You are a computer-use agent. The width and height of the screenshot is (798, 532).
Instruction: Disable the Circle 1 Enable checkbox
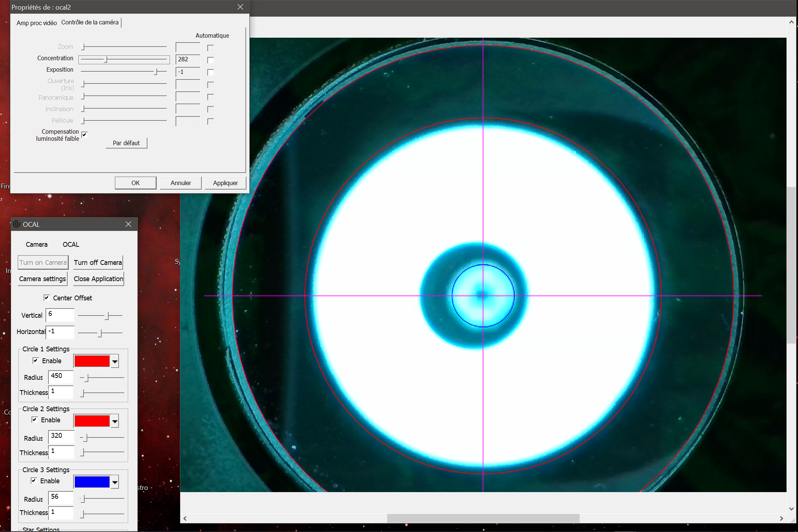click(x=36, y=361)
